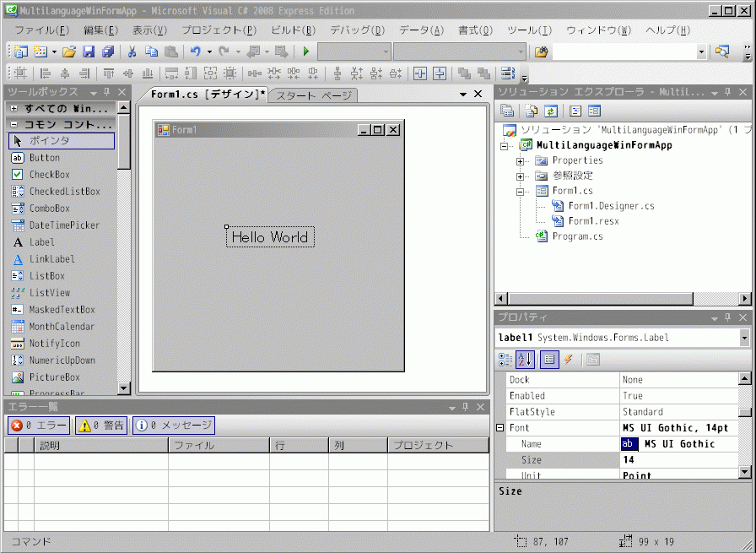Screen dimensions: 756x553
Task: Open the 編集(E) menu
Action: tap(100, 30)
